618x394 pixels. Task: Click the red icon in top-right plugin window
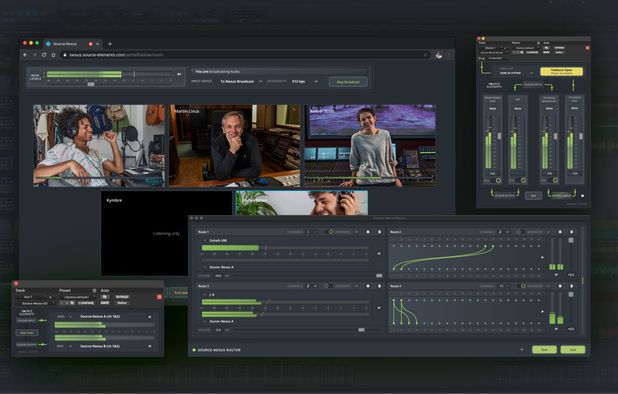587,48
